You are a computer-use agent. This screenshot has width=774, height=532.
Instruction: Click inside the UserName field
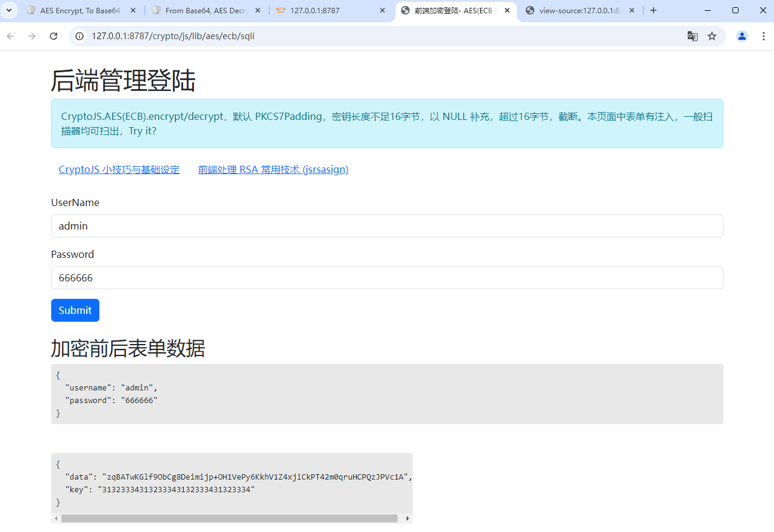coord(387,225)
